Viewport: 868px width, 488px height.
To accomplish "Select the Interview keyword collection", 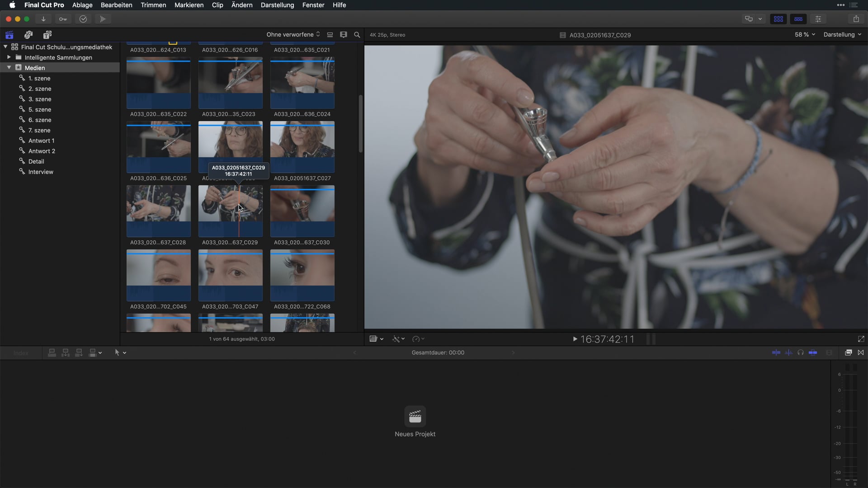I will pos(41,172).
